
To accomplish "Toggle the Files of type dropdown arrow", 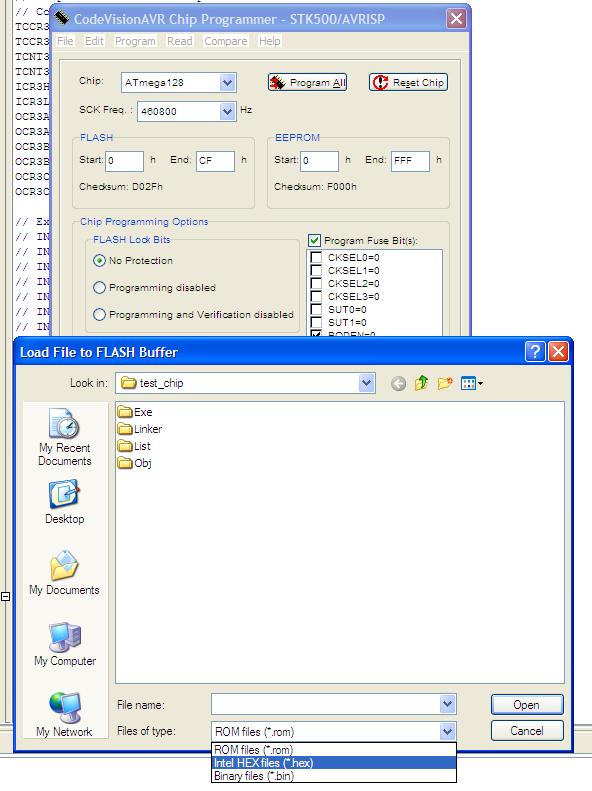I will 447,731.
